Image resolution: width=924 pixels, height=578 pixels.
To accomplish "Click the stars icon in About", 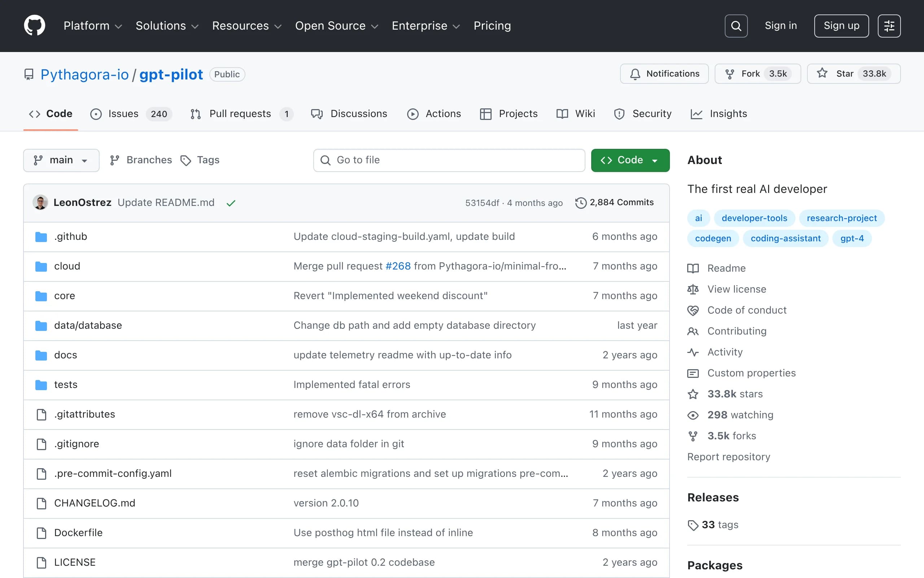I will tap(693, 394).
